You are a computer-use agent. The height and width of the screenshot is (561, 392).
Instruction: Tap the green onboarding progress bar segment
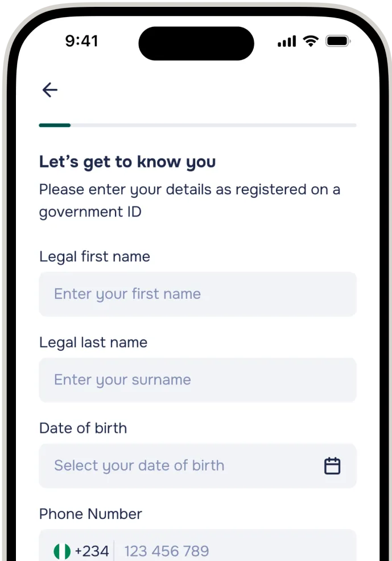click(55, 125)
